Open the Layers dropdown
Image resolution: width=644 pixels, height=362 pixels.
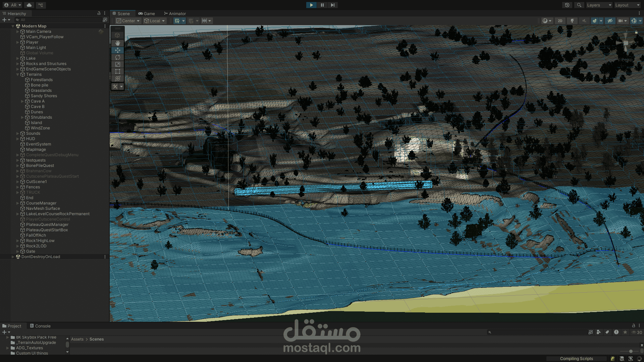(x=599, y=5)
